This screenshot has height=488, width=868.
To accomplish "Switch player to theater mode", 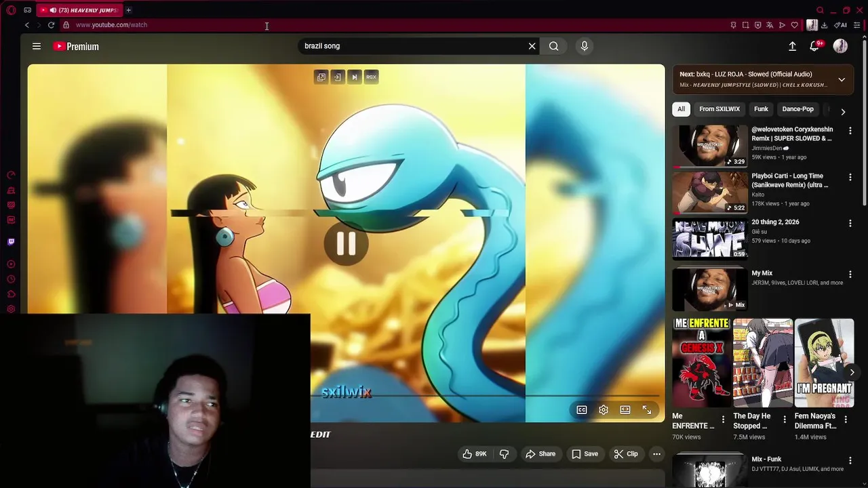I will (625, 410).
